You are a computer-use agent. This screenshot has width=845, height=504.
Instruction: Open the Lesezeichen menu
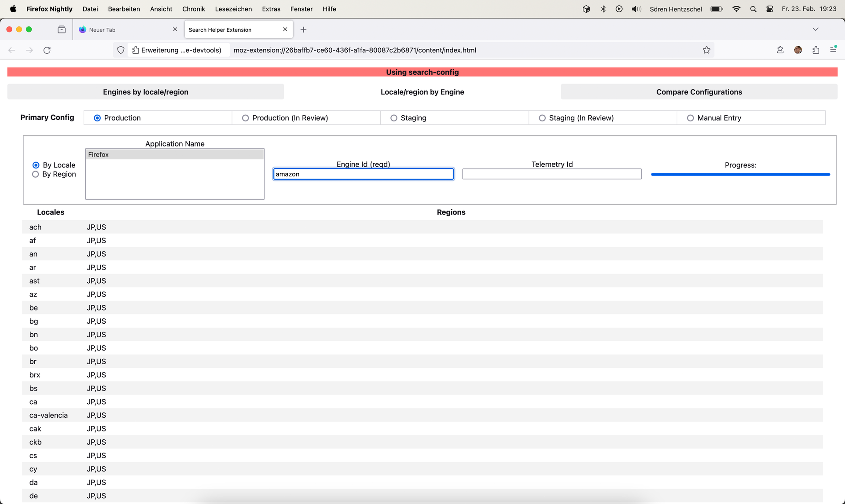(x=233, y=9)
